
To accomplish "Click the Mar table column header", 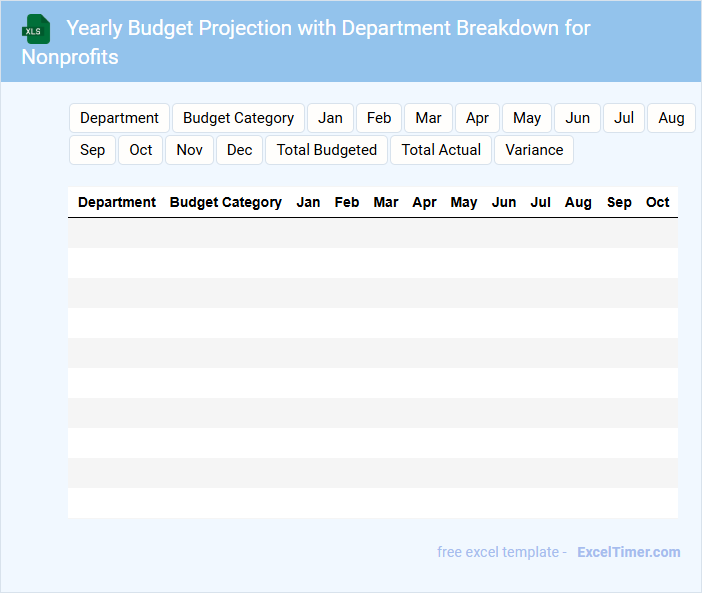I will point(386,202).
